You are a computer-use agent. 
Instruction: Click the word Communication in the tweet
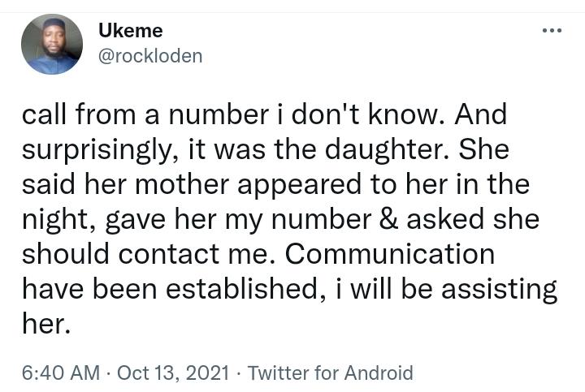point(390,254)
